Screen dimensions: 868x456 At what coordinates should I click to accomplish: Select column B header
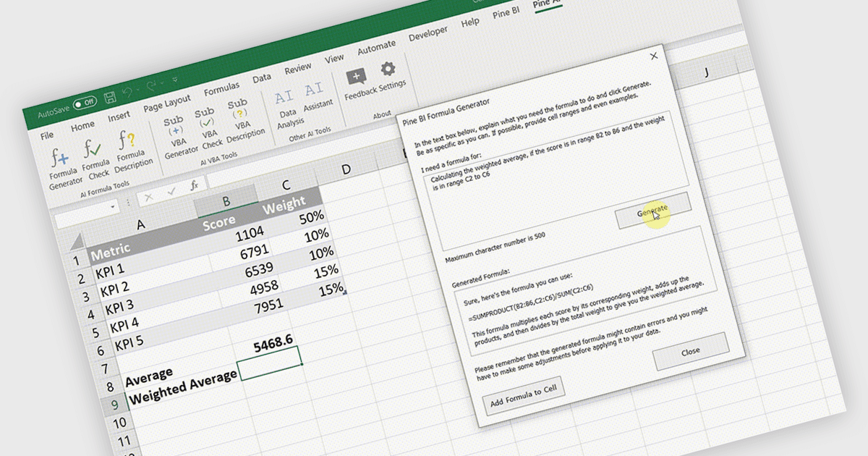226,201
